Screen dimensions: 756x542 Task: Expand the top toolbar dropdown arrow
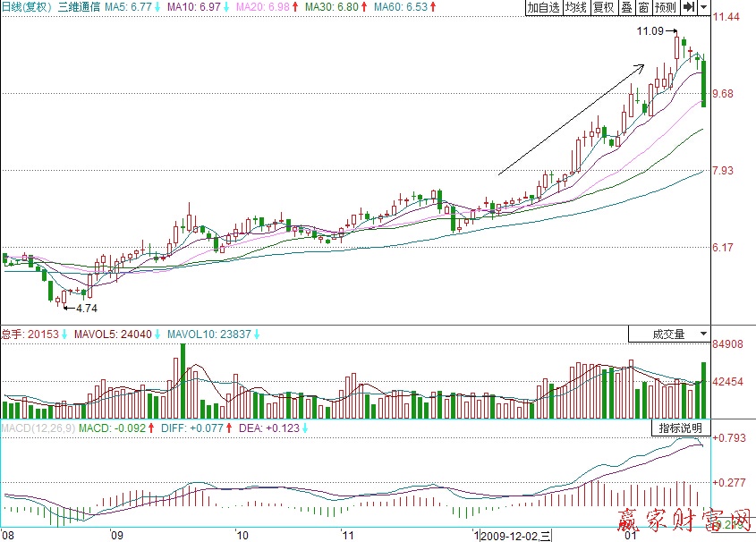coord(704,7)
